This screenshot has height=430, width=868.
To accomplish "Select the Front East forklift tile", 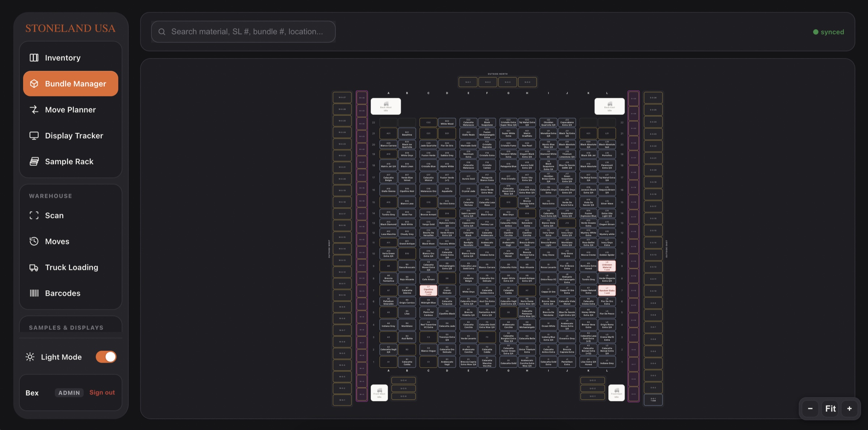I will point(616,393).
